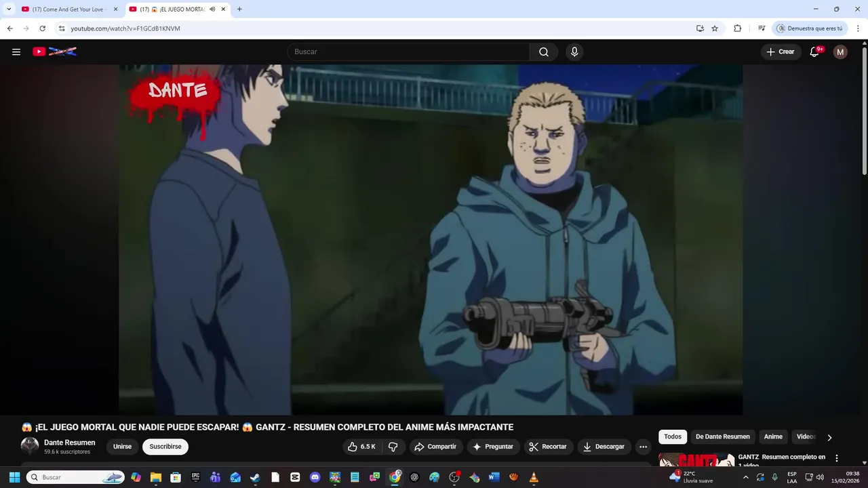Mute tab via speaker icon on tab

pyautogui.click(x=212, y=9)
